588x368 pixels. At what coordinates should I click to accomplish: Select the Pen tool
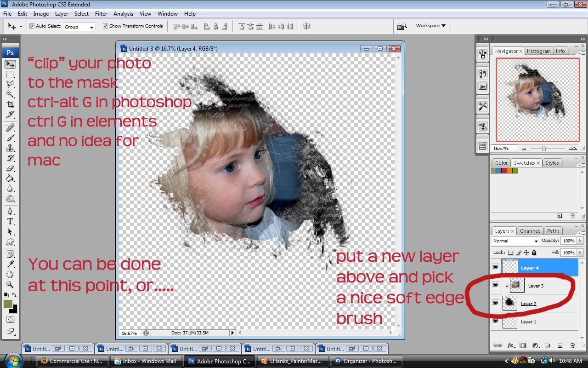pos(10,211)
